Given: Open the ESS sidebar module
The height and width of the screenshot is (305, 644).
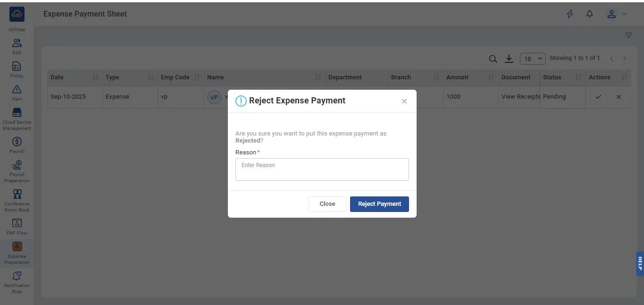Looking at the screenshot, I should pyautogui.click(x=17, y=46).
